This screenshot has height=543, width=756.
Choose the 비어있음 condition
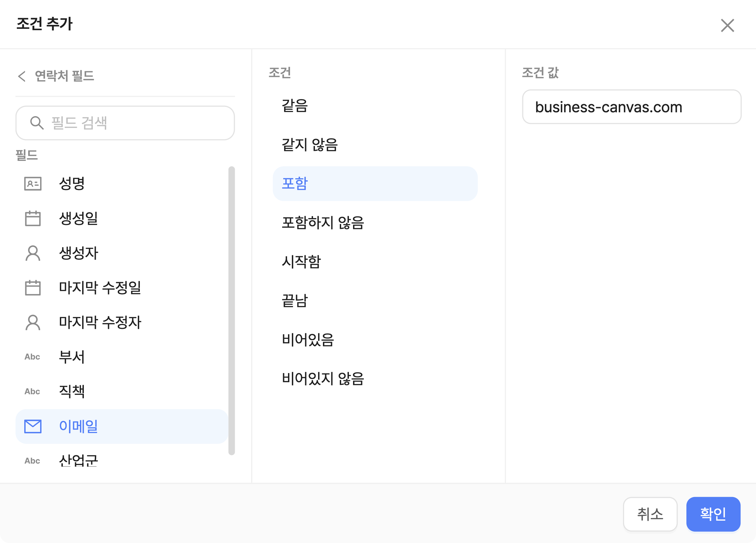coord(308,340)
